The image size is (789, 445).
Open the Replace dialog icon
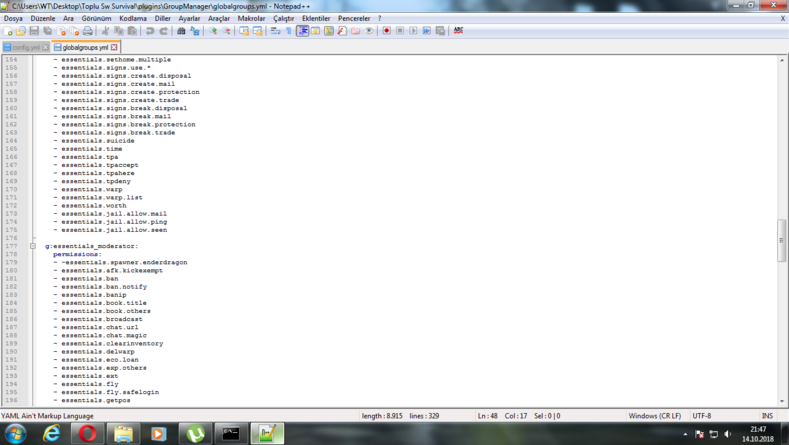click(x=195, y=31)
